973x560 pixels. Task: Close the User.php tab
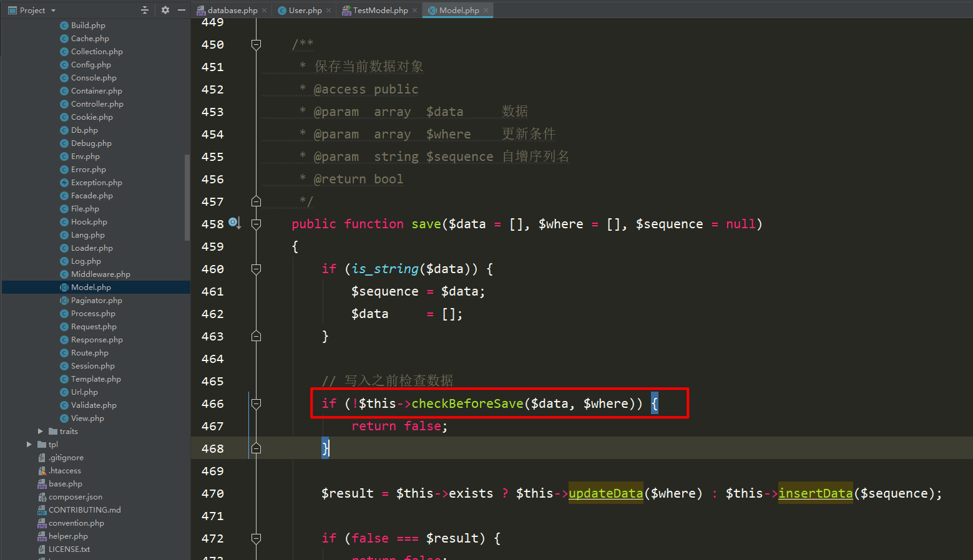329,10
